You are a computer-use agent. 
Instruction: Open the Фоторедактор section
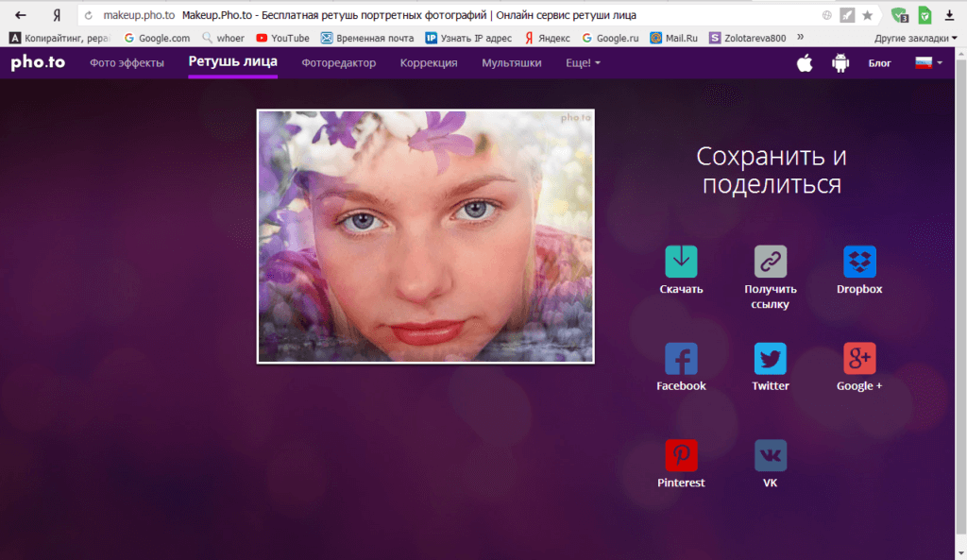click(x=339, y=63)
